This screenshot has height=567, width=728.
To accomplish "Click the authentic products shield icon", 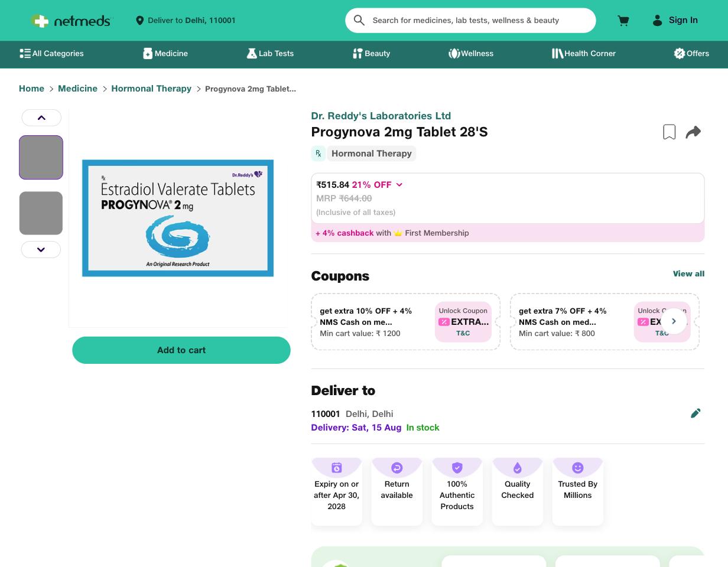I will pyautogui.click(x=457, y=468).
